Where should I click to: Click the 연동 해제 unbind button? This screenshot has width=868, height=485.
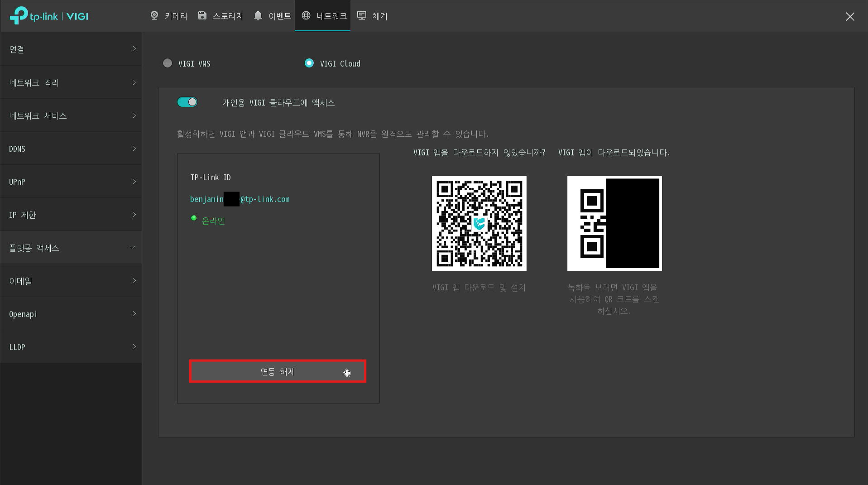278,371
